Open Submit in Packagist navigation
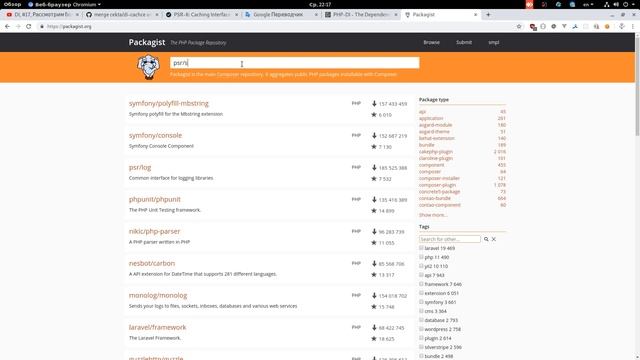The width and height of the screenshot is (640, 360). pos(464,42)
